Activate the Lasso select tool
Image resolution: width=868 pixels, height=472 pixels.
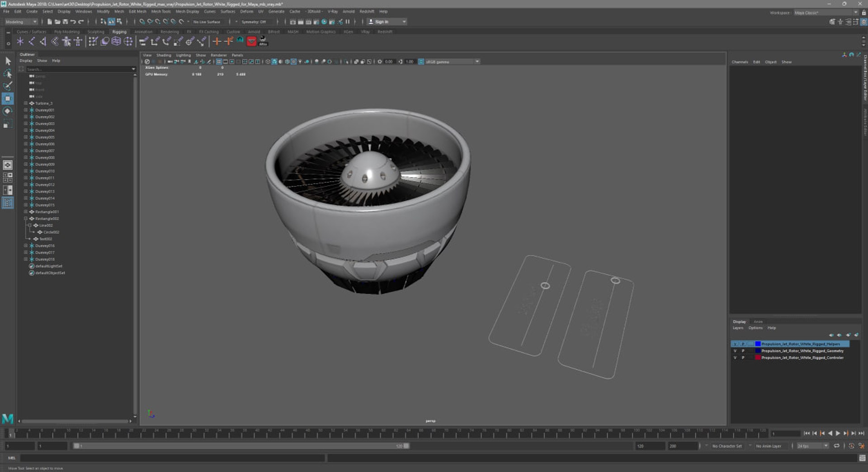coord(8,73)
